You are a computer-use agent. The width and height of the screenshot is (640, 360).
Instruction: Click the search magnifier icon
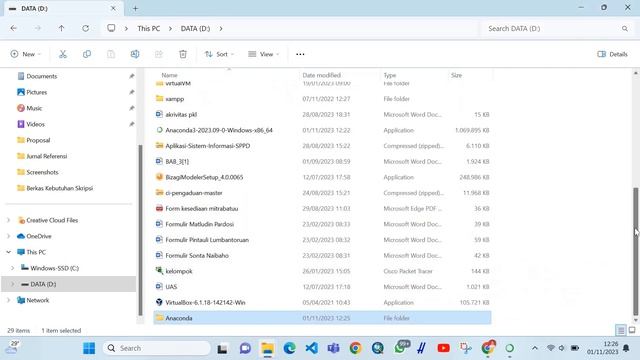tap(625, 29)
